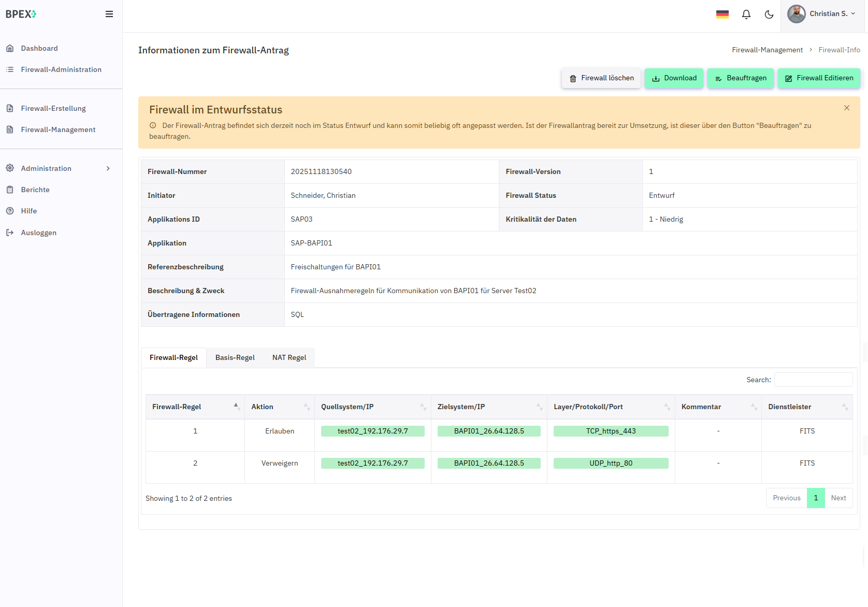This screenshot has width=868, height=607.
Task: Switch to the NAT Regel tab
Action: [289, 357]
